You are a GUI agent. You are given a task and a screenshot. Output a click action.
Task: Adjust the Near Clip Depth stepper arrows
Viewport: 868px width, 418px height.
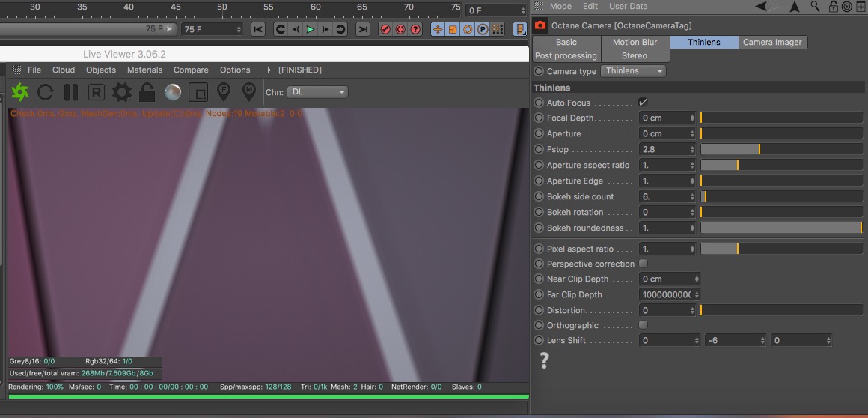coord(697,279)
